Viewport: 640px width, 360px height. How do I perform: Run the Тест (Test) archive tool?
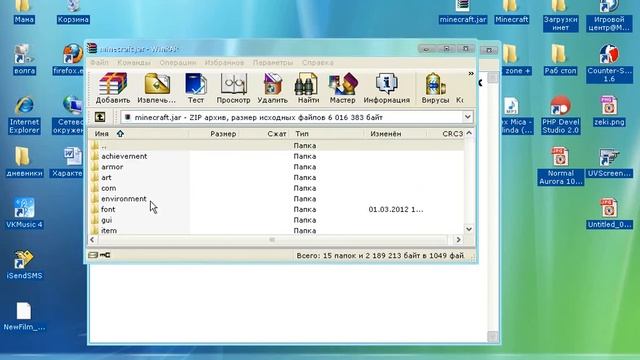pos(196,88)
